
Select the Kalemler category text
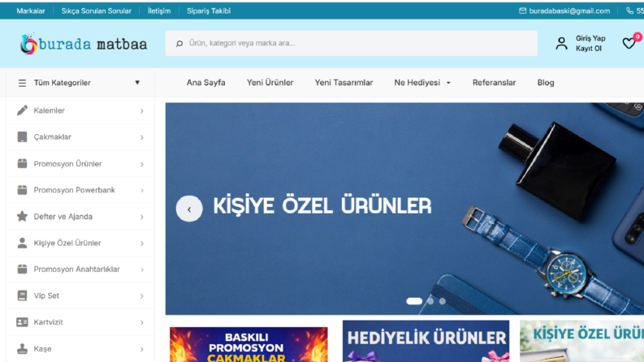coord(50,110)
